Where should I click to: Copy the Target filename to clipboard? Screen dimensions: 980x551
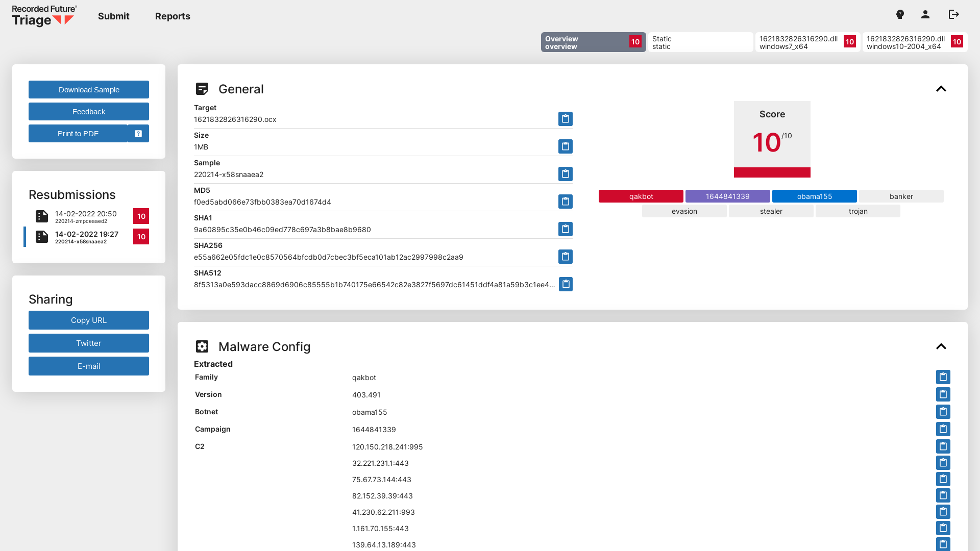(565, 119)
